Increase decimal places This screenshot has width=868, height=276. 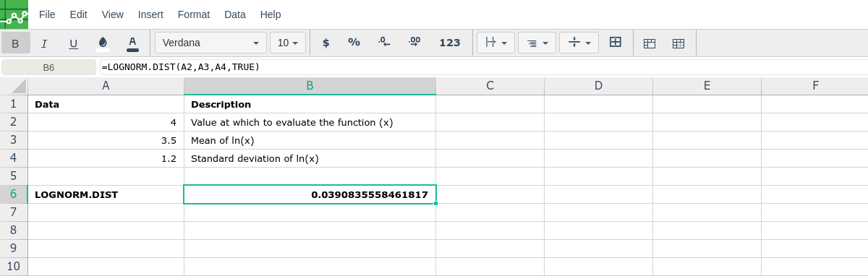click(x=414, y=43)
